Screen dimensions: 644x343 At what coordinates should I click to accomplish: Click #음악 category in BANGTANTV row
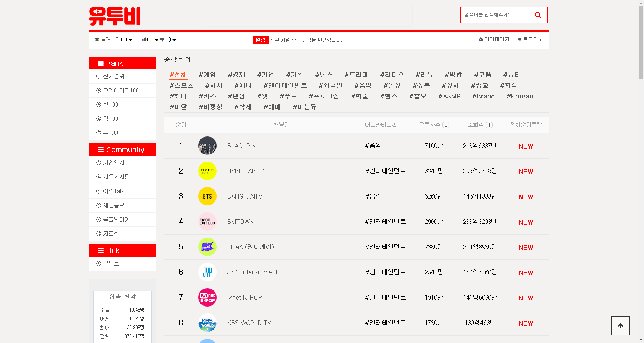373,196
